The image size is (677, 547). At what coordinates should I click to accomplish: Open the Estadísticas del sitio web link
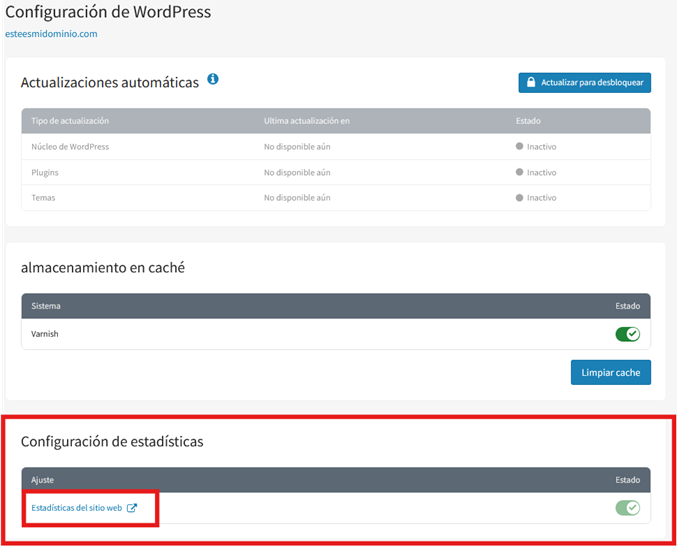pos(76,508)
